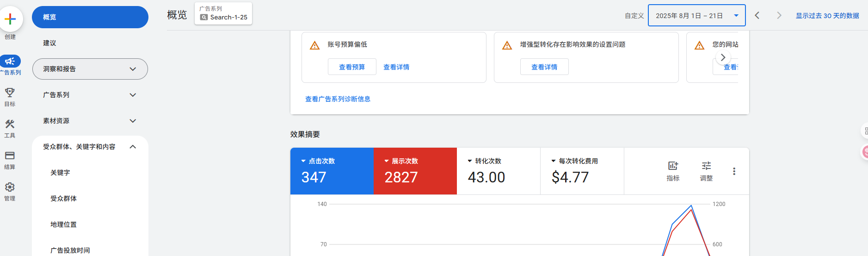Select 概览 in the navigation

(90, 17)
